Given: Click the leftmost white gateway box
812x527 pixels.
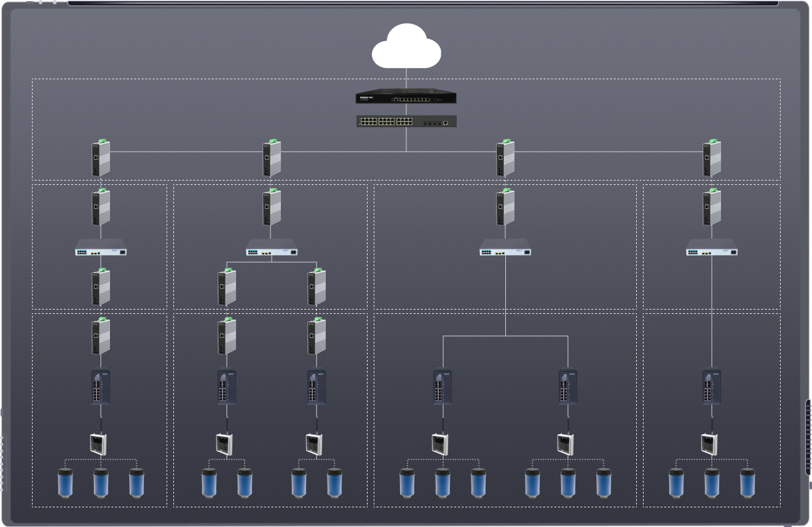Looking at the screenshot, I should click(98, 443).
